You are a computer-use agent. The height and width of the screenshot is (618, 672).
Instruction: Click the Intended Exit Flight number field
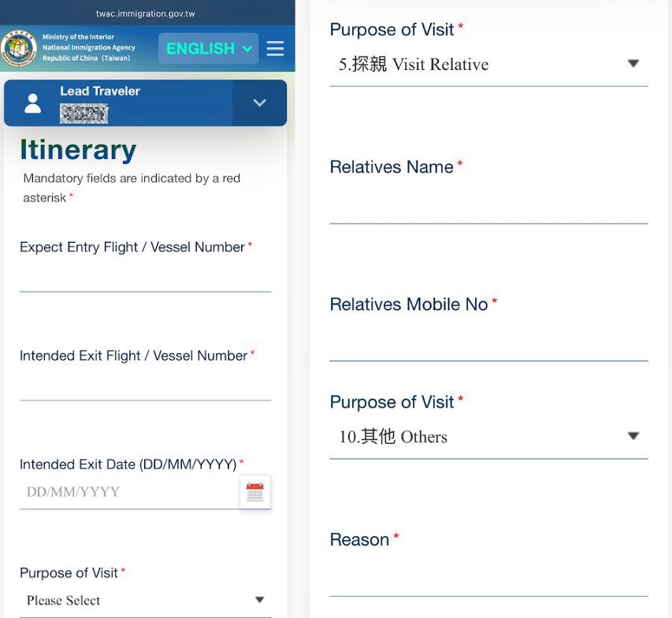(x=145, y=387)
